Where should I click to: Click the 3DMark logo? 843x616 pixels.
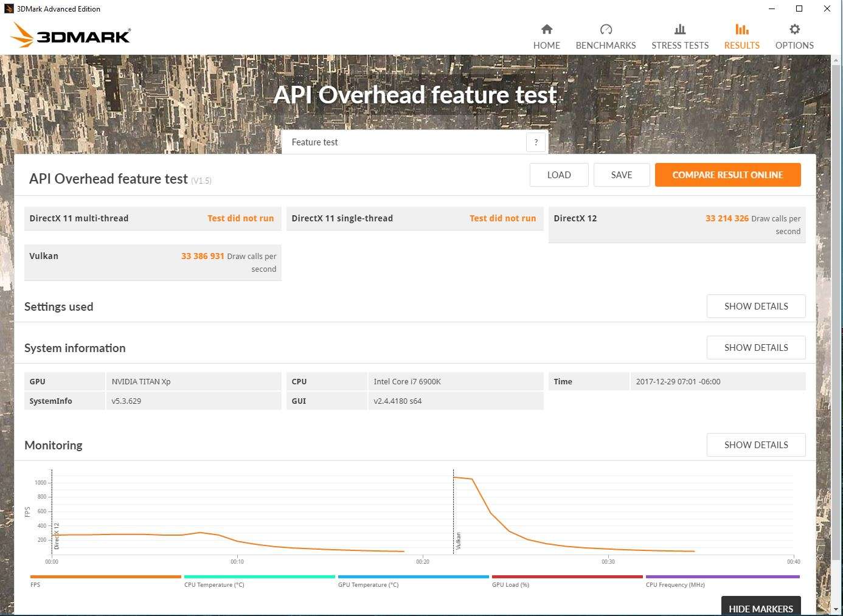coord(71,35)
